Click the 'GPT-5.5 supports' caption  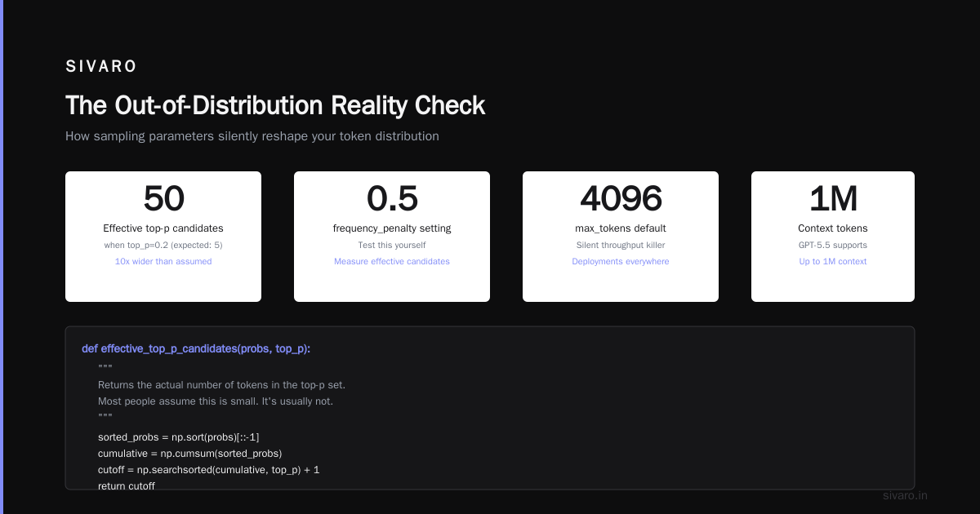[x=833, y=246]
